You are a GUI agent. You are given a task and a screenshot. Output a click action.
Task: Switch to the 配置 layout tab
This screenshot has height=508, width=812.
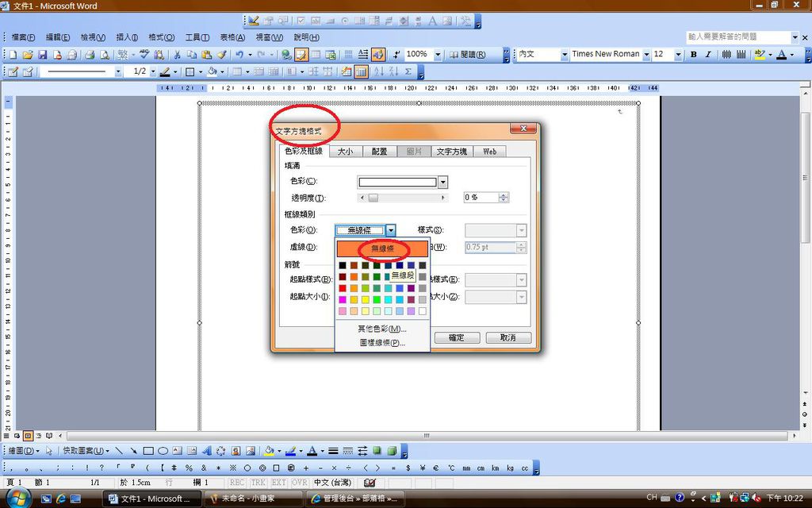click(379, 152)
